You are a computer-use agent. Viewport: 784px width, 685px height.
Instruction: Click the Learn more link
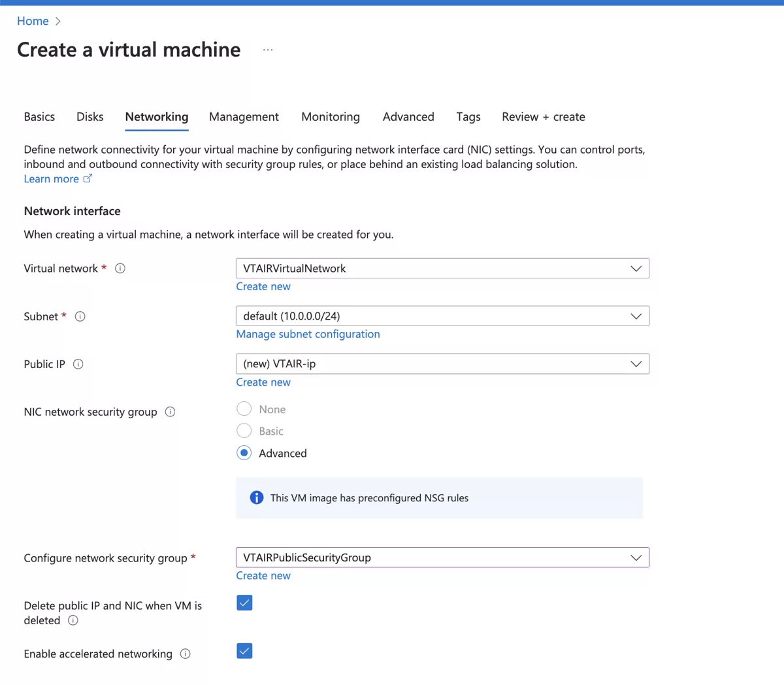51,178
